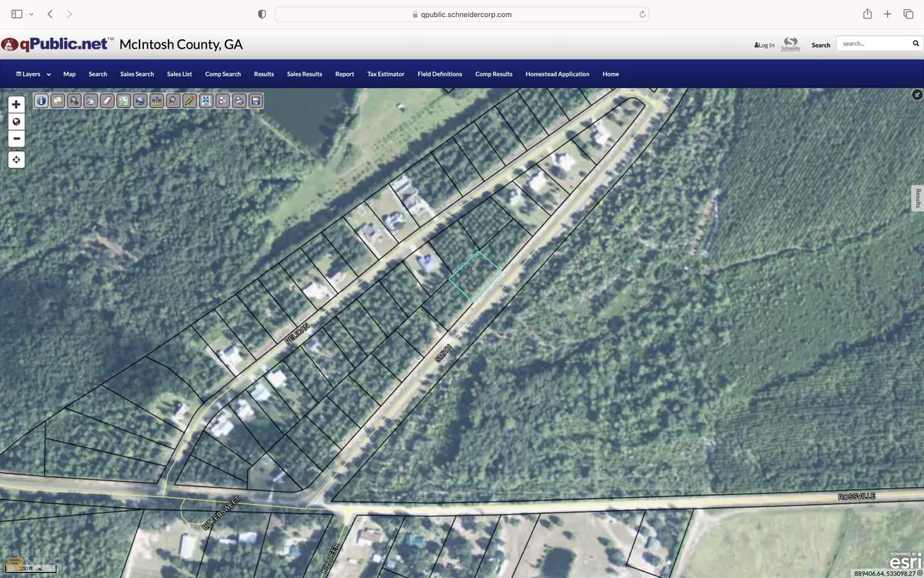Click the Log In link
Viewport: 924px width, 578px height.
click(x=765, y=45)
